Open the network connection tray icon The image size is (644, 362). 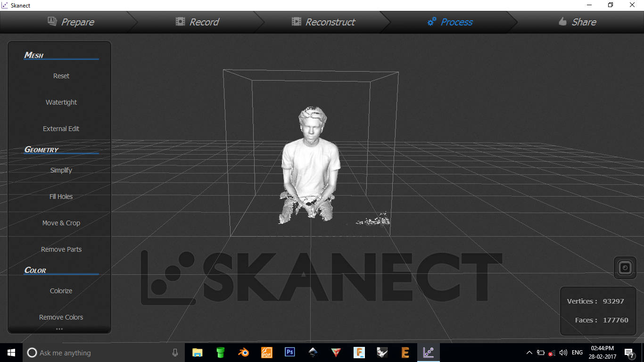point(552,353)
